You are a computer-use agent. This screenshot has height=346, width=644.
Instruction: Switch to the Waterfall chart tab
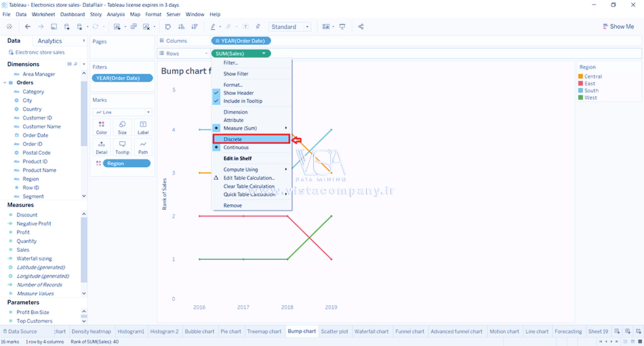pyautogui.click(x=371, y=332)
